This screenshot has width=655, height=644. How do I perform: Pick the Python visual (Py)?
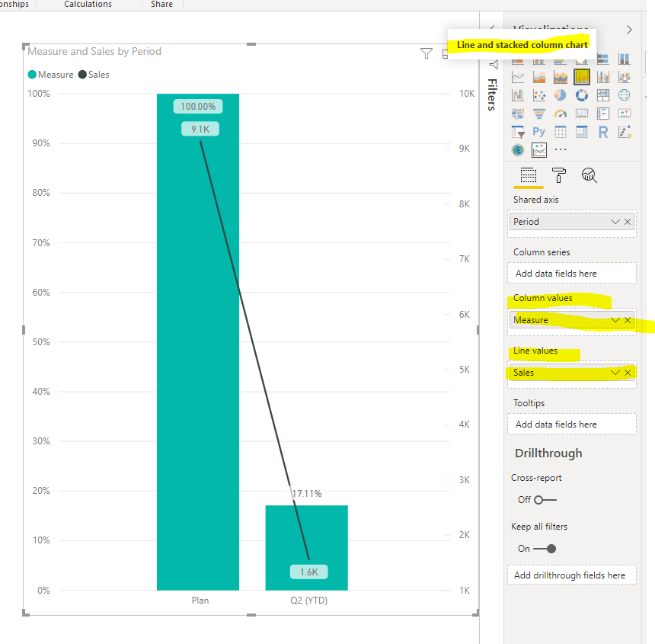click(539, 132)
